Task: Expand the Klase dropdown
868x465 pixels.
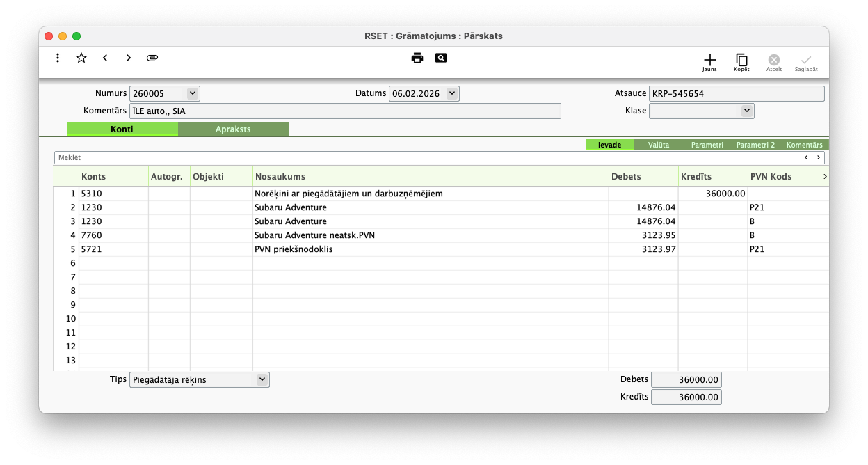Action: [x=747, y=111]
